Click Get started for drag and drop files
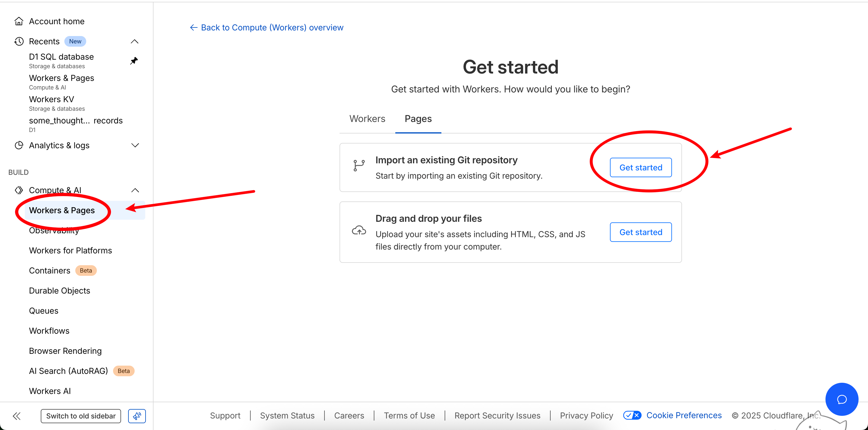 [x=641, y=232]
